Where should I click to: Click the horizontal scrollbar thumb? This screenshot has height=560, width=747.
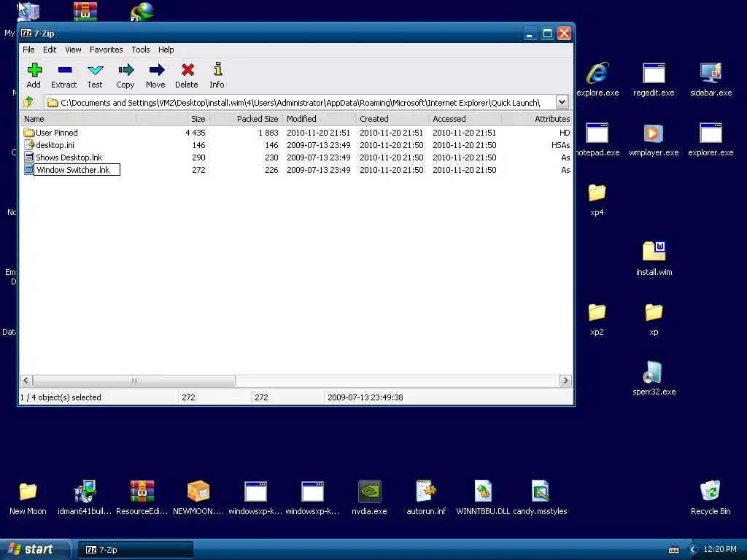[134, 381]
